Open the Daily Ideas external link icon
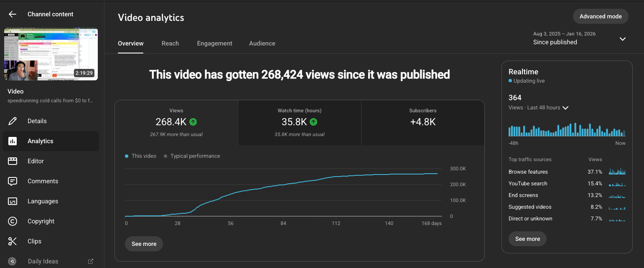This screenshot has width=644, height=268. 90,261
